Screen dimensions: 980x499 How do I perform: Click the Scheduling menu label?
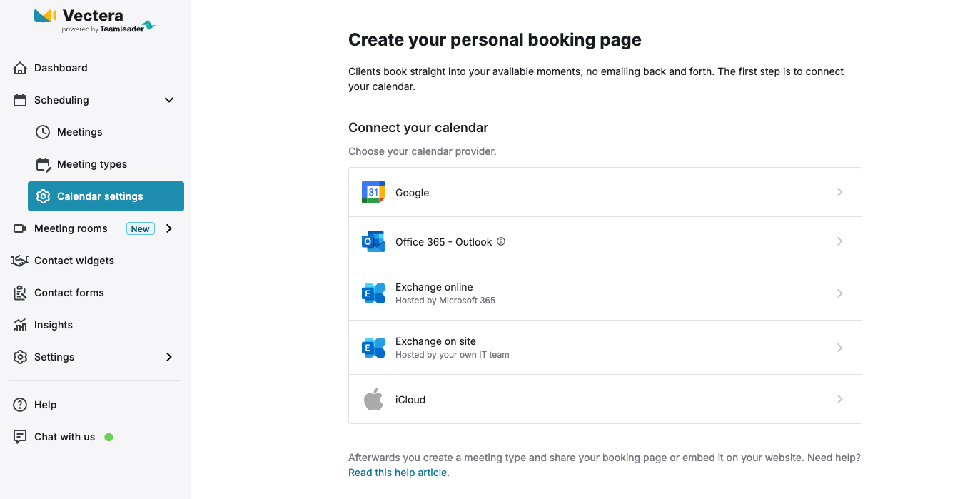click(x=61, y=100)
